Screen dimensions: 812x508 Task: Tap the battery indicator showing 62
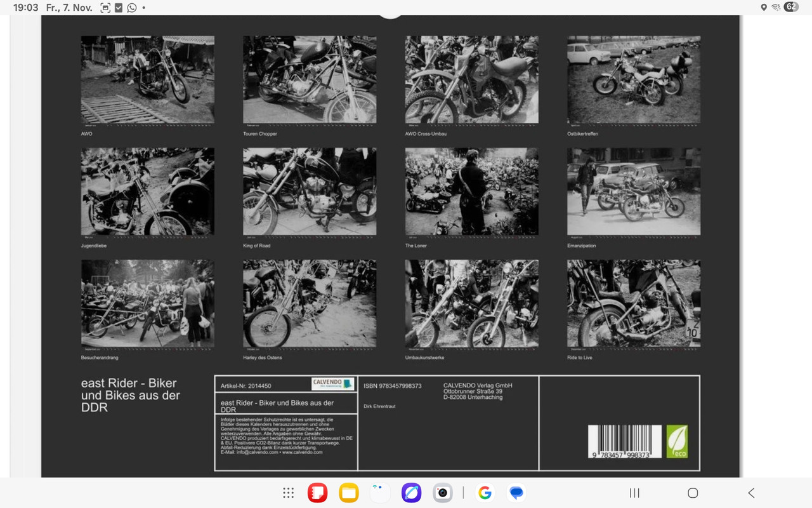click(x=791, y=7)
